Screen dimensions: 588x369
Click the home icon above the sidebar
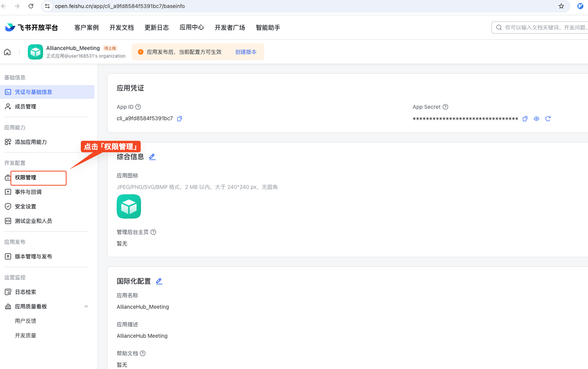point(7,52)
